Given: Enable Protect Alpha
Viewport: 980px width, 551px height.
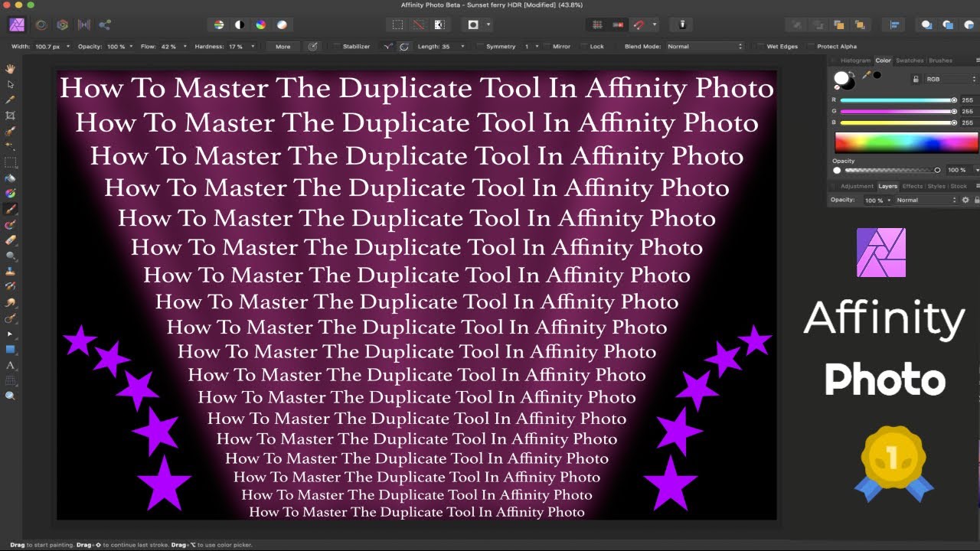Looking at the screenshot, I should tap(812, 47).
